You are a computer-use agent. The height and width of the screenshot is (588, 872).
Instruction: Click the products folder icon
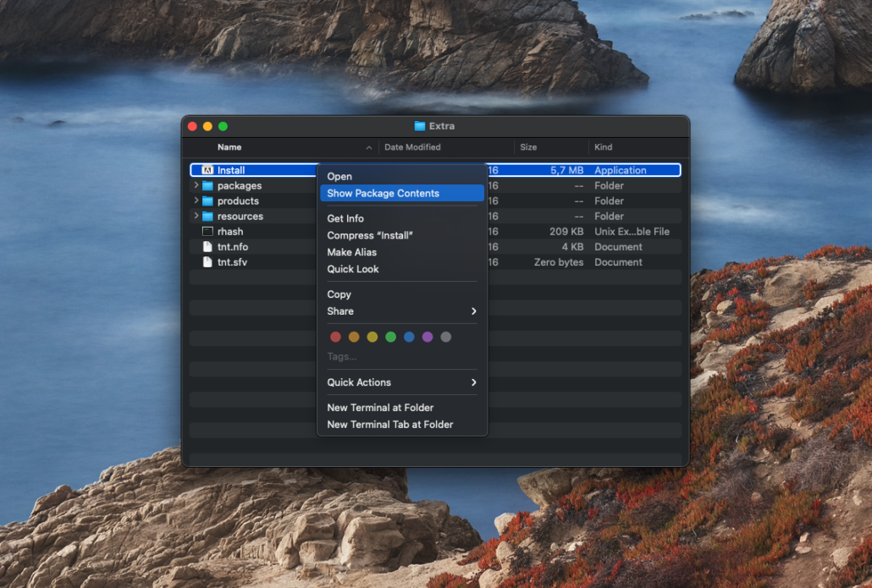[x=207, y=201]
